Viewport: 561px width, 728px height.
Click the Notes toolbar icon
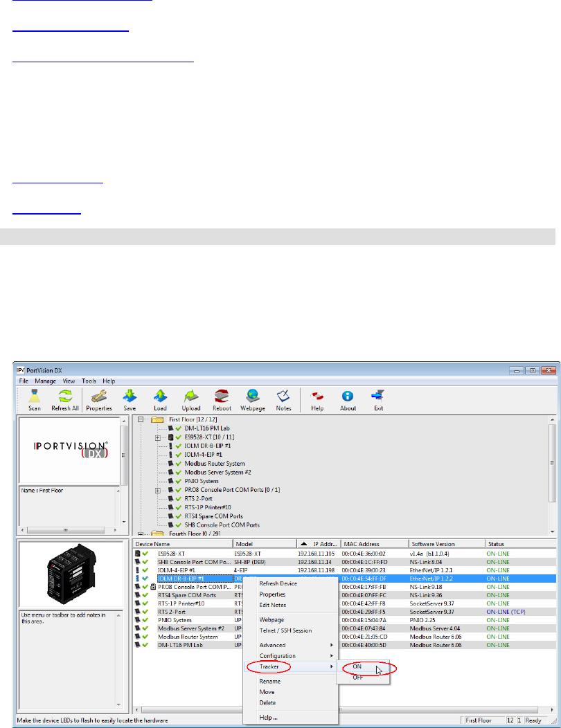pyautogui.click(x=283, y=400)
